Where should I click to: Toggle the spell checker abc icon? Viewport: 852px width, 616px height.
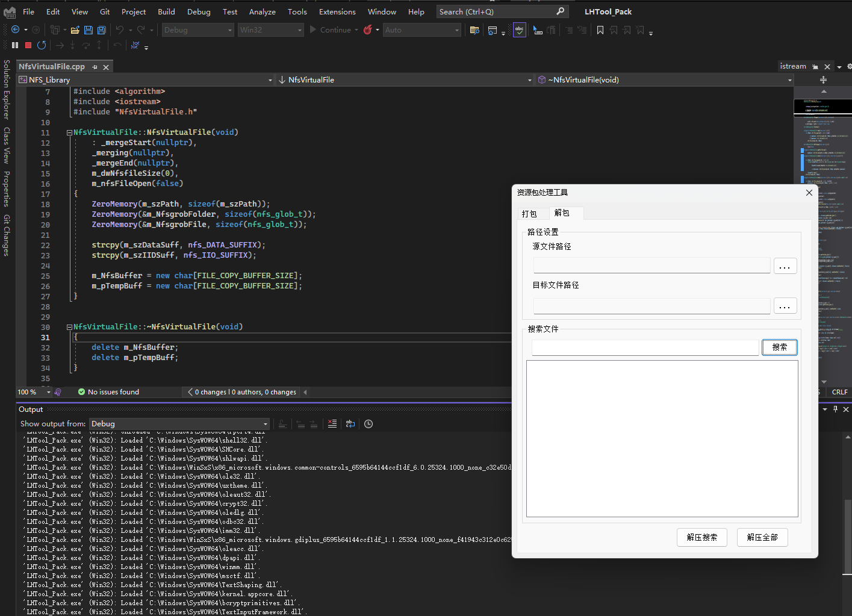pos(519,30)
